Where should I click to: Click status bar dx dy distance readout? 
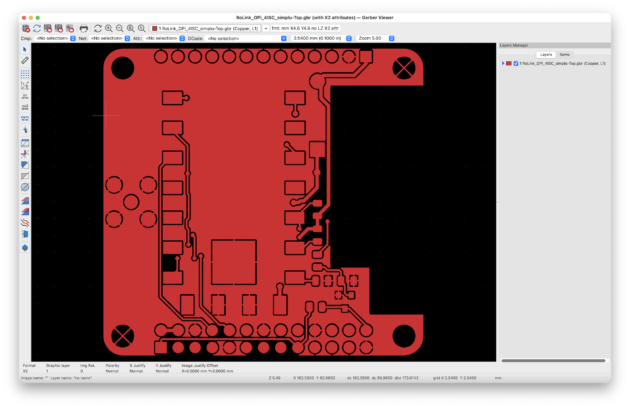tap(382, 378)
